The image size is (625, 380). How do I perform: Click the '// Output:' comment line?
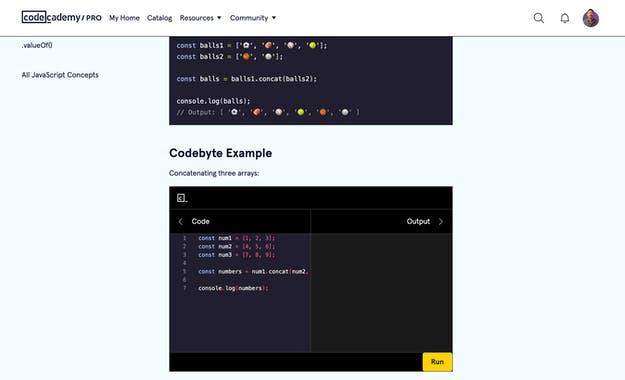point(268,112)
